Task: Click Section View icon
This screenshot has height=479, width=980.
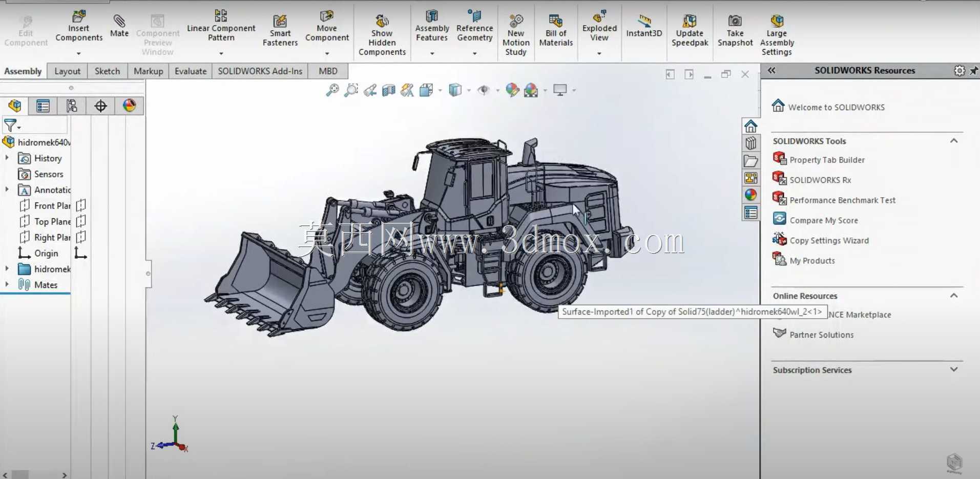Action: click(x=389, y=91)
